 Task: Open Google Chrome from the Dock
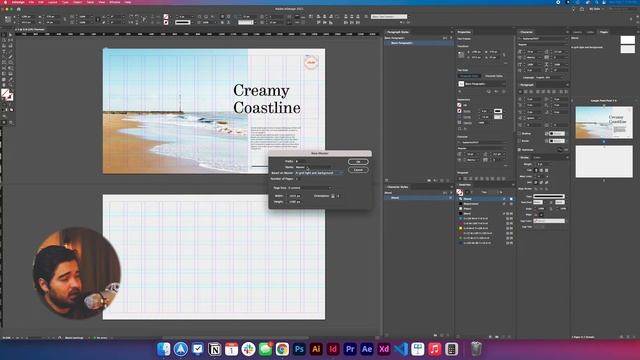282,349
